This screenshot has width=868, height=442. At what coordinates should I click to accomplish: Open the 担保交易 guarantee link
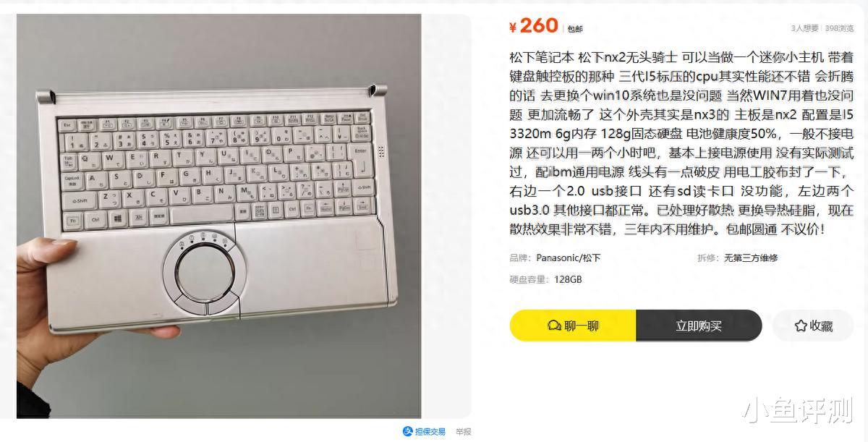(x=424, y=431)
